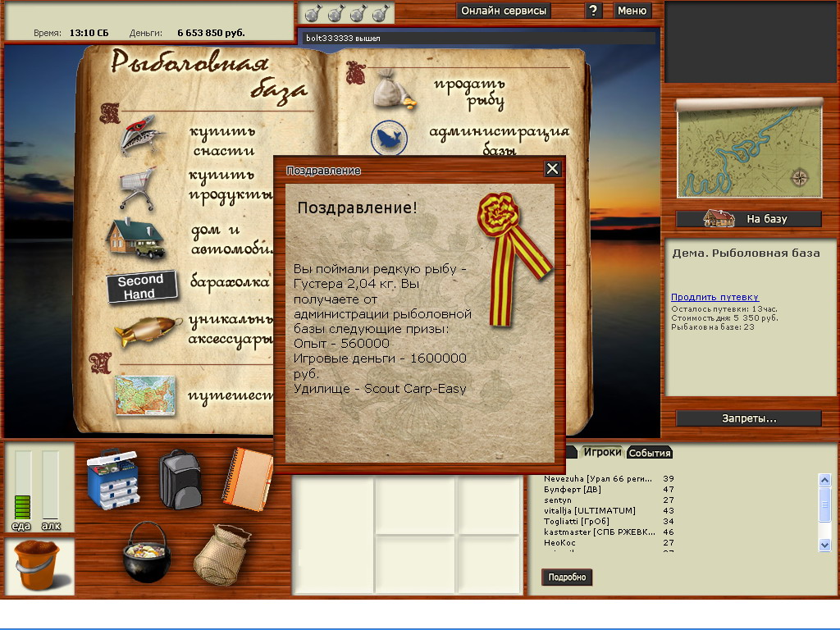Click the first float icon in top bar
Screen dimensions: 840x630
pos(313,13)
